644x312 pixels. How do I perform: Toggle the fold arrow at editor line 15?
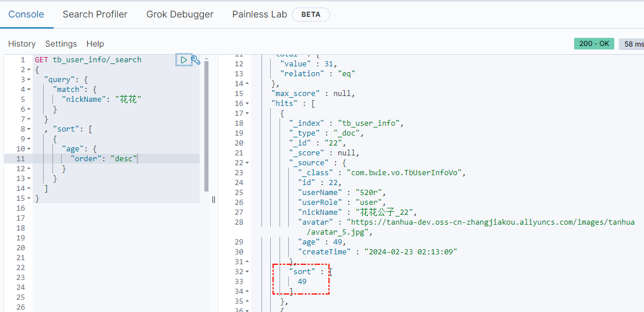tap(29, 198)
